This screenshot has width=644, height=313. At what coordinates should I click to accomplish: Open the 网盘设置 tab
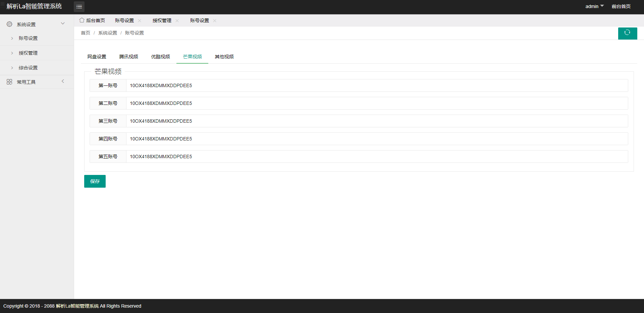[97, 57]
